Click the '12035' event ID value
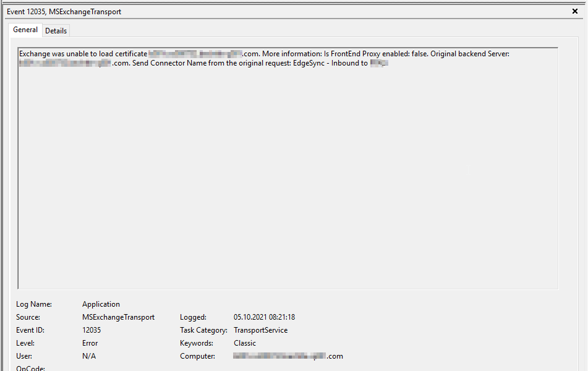This screenshot has height=371, width=588. pyautogui.click(x=92, y=330)
